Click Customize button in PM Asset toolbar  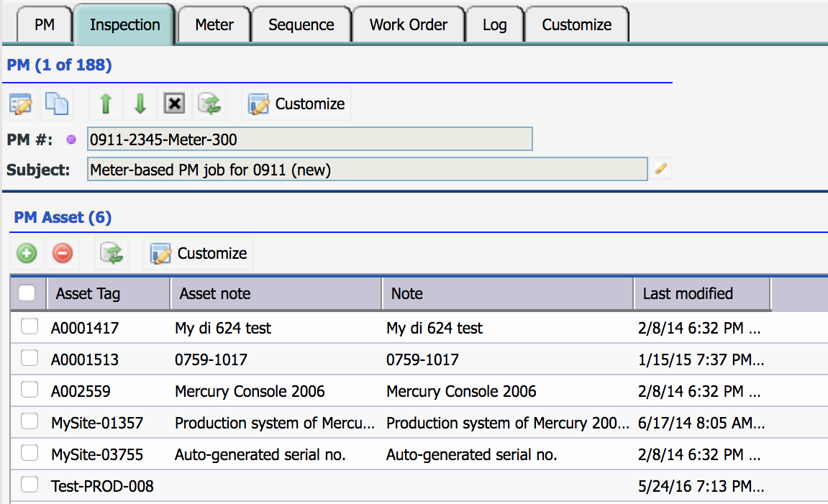pyautogui.click(x=199, y=253)
